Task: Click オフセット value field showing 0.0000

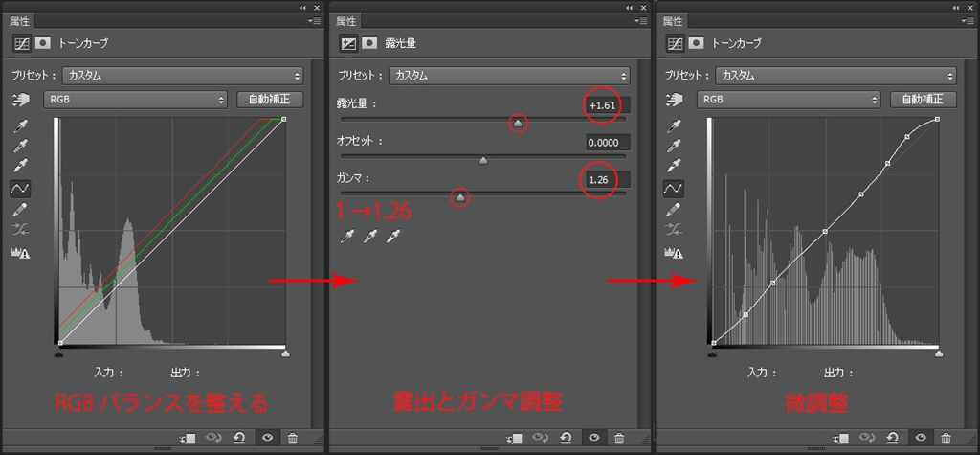Action: (608, 142)
